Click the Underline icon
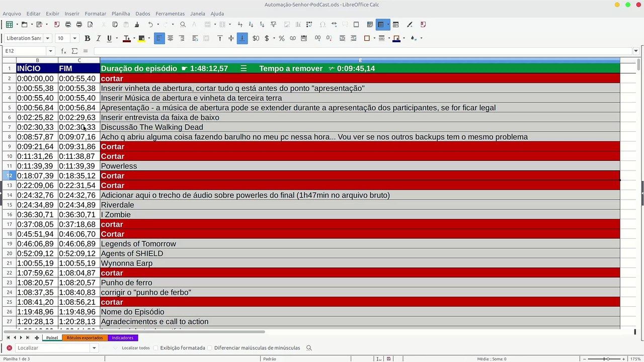Image resolution: width=644 pixels, height=362 pixels. (x=109, y=38)
